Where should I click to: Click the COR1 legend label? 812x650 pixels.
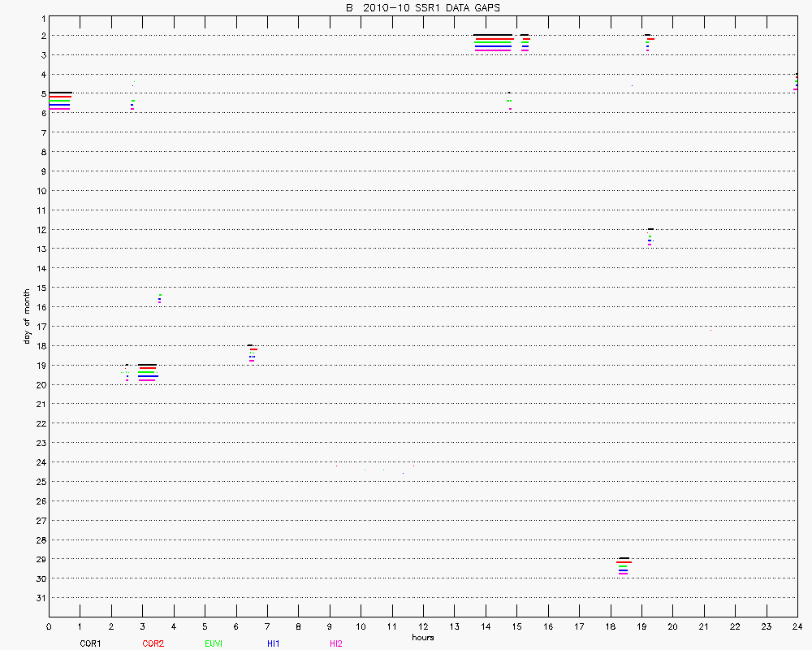pos(89,643)
